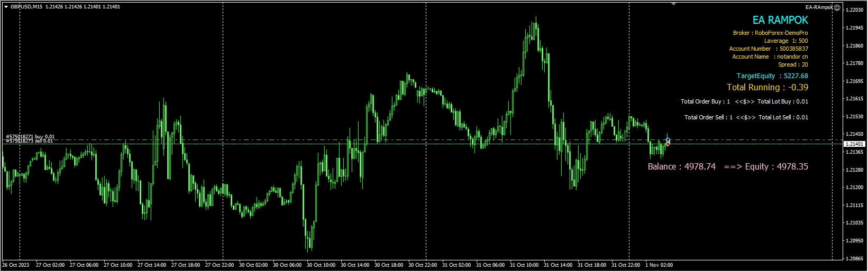Click the GBPUSD,M15 symbol title text

[26, 7]
